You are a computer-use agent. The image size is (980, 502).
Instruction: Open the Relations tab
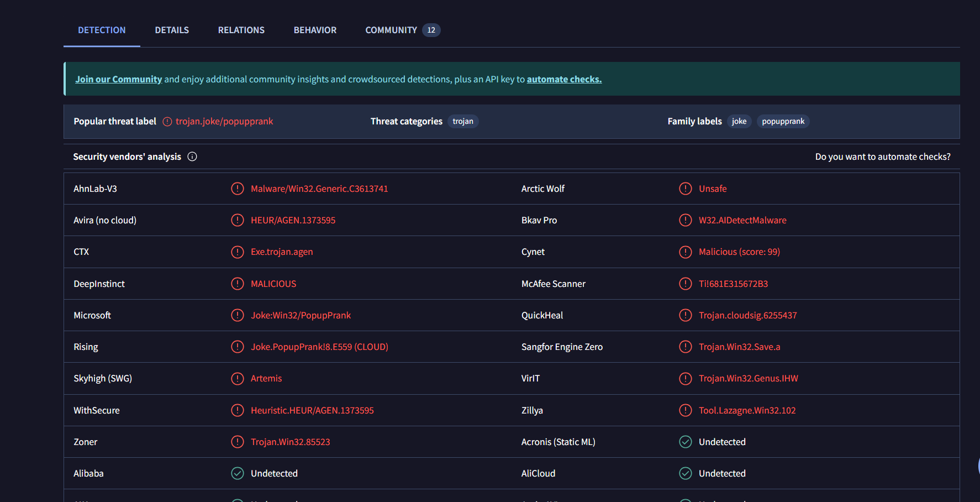(241, 30)
